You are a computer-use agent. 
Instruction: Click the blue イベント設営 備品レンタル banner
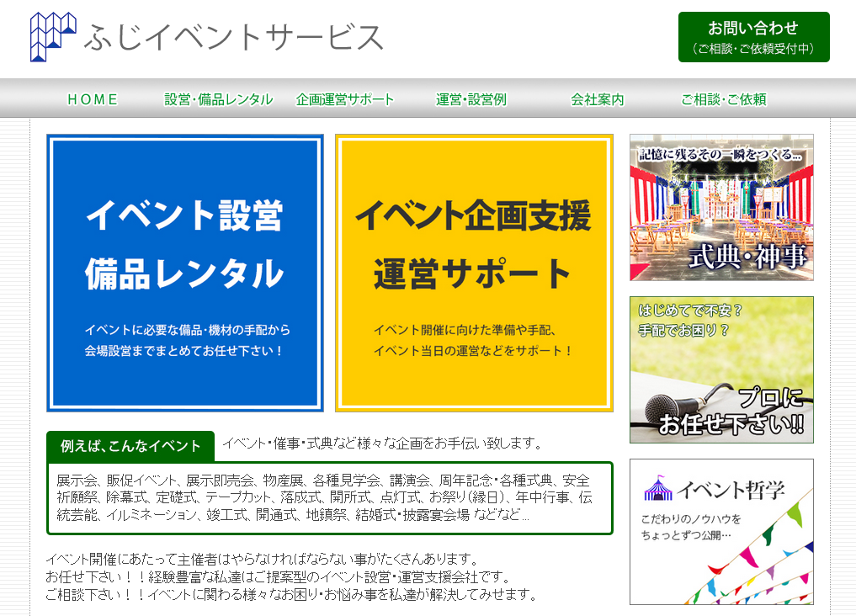click(183, 272)
